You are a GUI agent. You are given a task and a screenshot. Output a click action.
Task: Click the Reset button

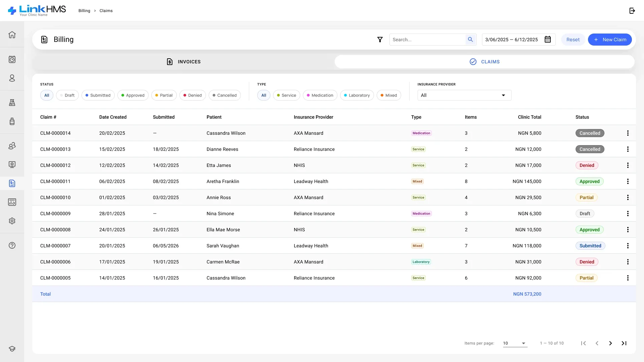pos(573,40)
